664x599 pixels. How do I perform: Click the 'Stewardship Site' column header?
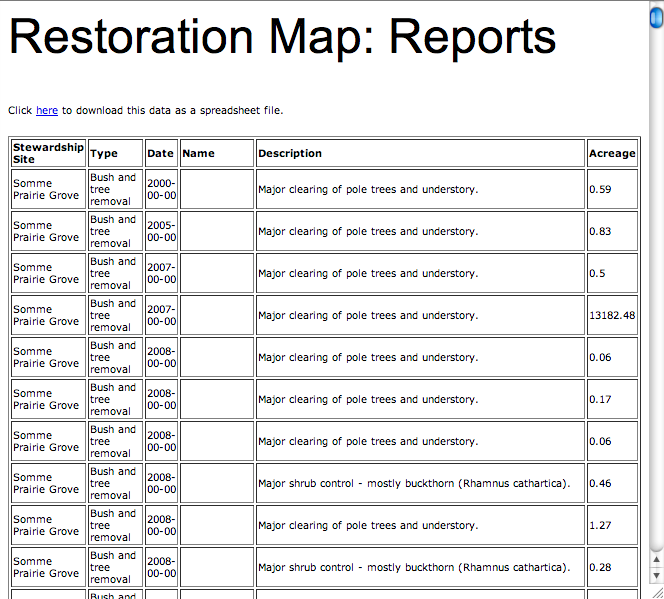coord(48,153)
